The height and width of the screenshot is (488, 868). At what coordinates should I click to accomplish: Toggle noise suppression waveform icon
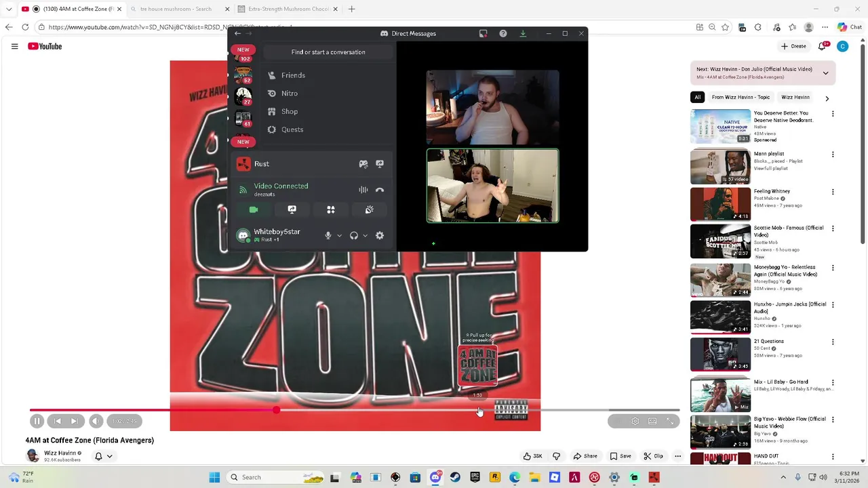363,190
